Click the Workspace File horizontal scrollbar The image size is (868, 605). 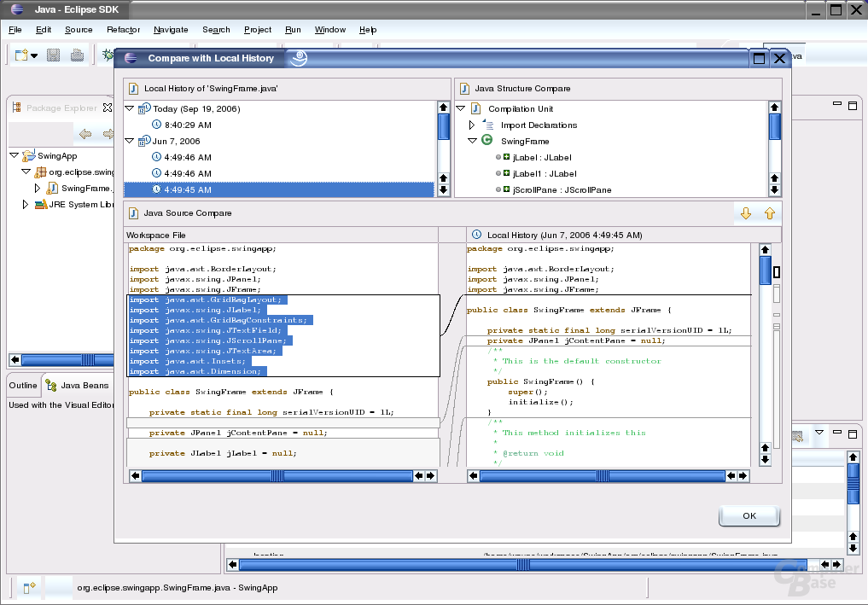(x=277, y=475)
